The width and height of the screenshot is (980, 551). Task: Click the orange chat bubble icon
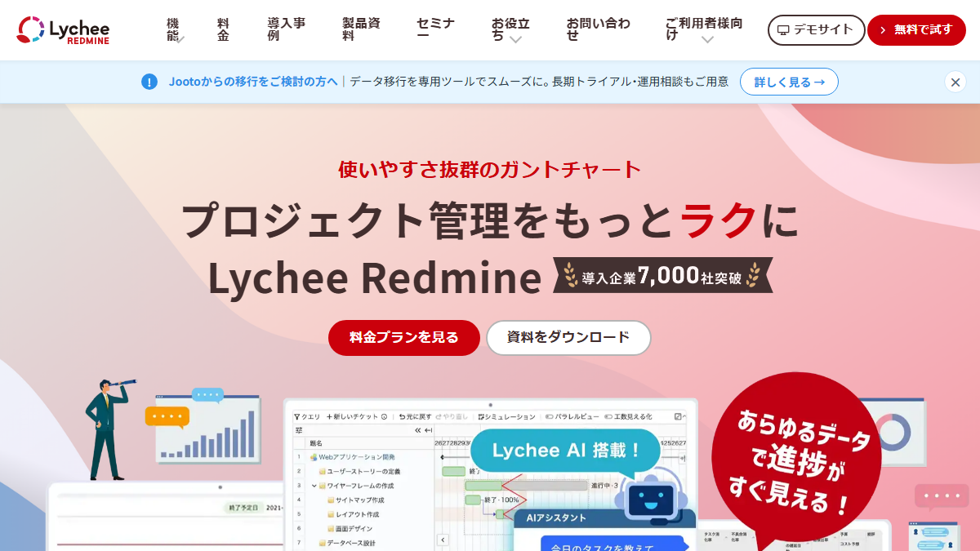[167, 416]
